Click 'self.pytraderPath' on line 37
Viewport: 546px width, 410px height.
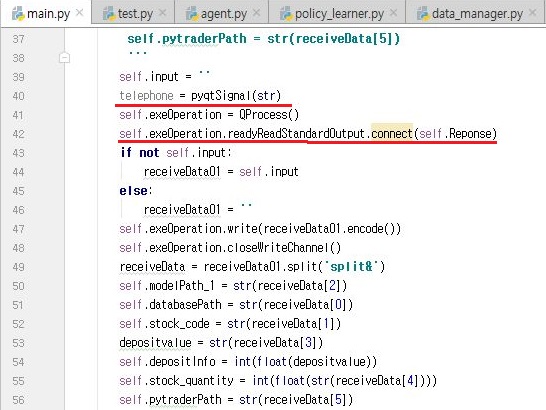[187, 38]
